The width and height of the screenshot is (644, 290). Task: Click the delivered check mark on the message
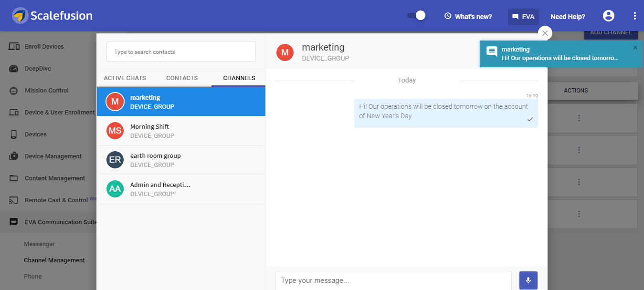click(530, 119)
